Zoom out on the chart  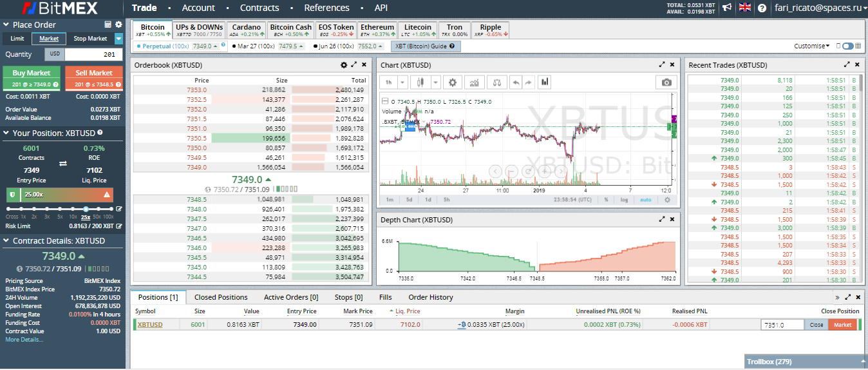click(x=512, y=171)
